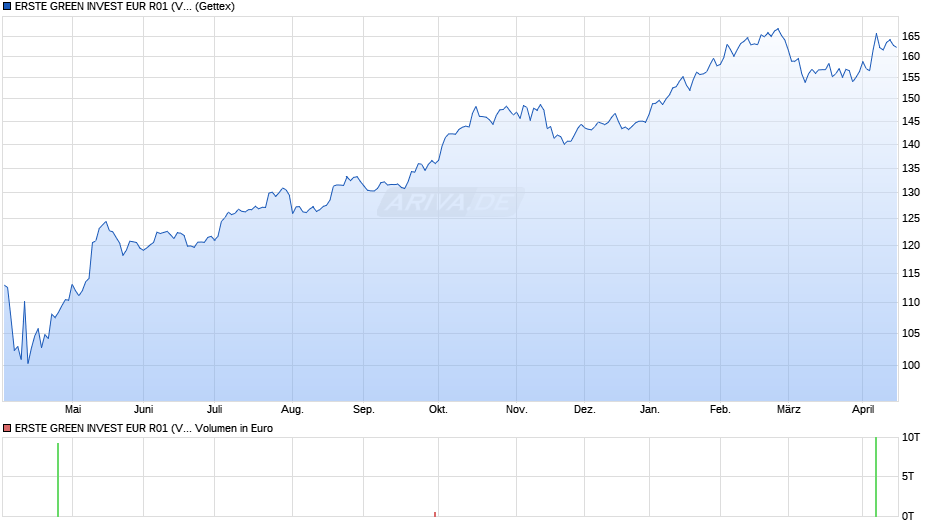Image resolution: width=940 pixels, height=526 pixels.
Task: Click the chart title 'ERSTE GREEN INVEST EUR R01 (V... (Gettex)'
Action: coord(125,7)
